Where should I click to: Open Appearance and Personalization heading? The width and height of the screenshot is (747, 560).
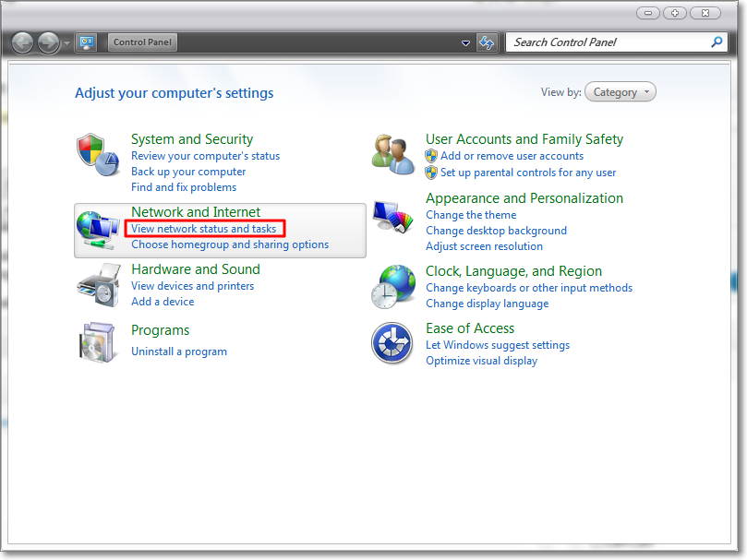(x=524, y=198)
